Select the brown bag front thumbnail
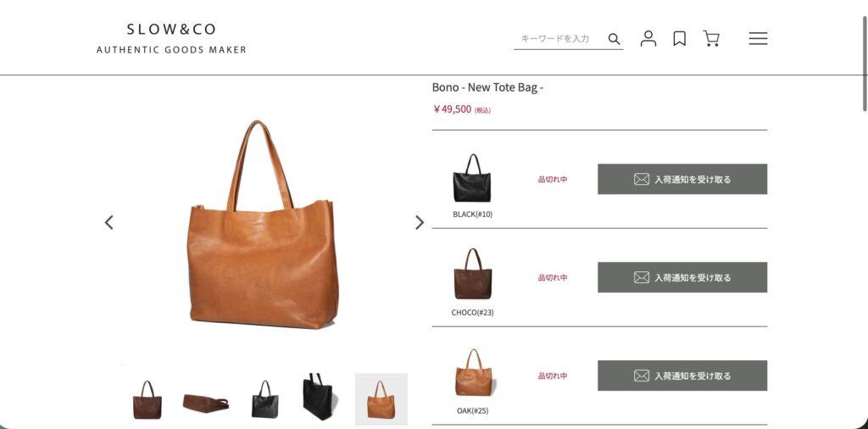This screenshot has height=429, width=868. 147,399
